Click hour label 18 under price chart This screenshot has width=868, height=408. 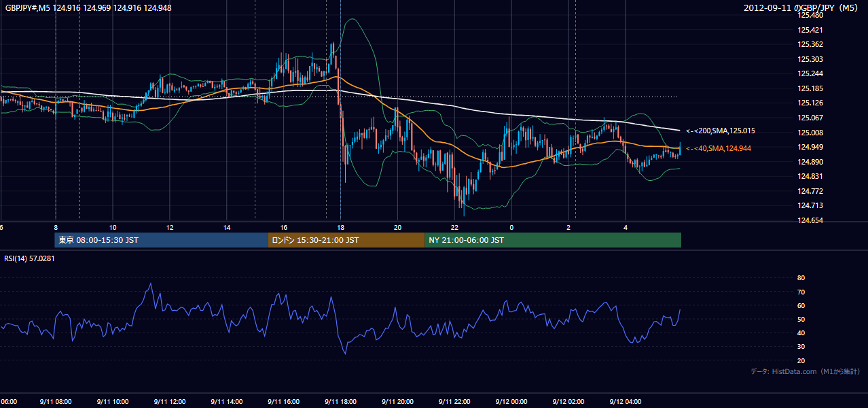point(341,227)
